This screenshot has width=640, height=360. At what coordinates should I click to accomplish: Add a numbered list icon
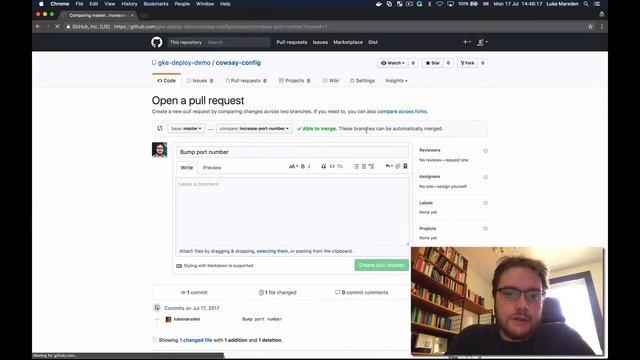364,166
